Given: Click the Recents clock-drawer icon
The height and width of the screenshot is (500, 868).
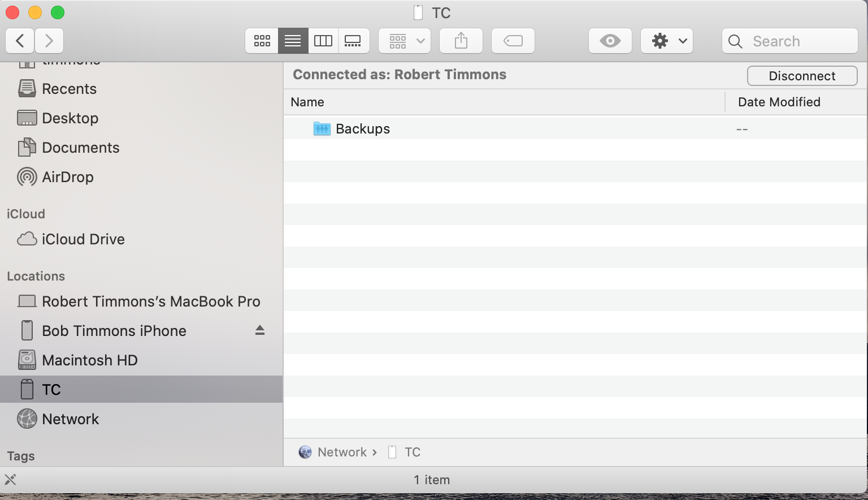Looking at the screenshot, I should 27,88.
